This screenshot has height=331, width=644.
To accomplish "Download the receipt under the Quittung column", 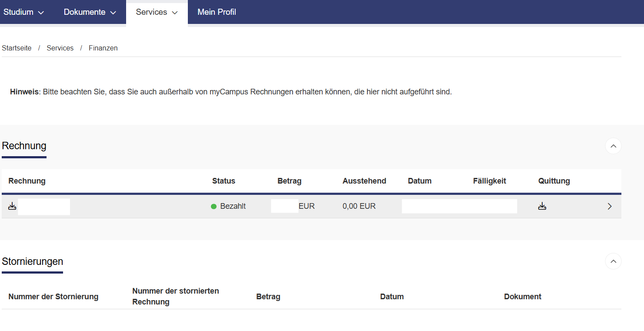I will 542,206.
